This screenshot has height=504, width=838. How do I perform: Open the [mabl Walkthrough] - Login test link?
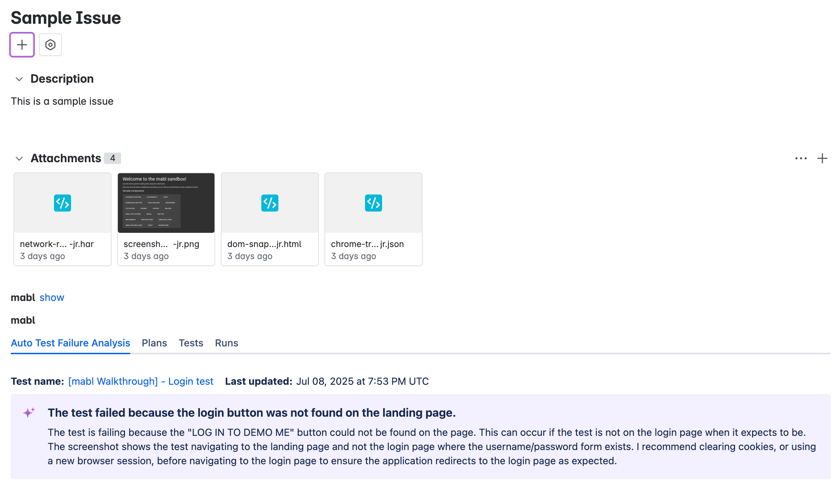(141, 381)
